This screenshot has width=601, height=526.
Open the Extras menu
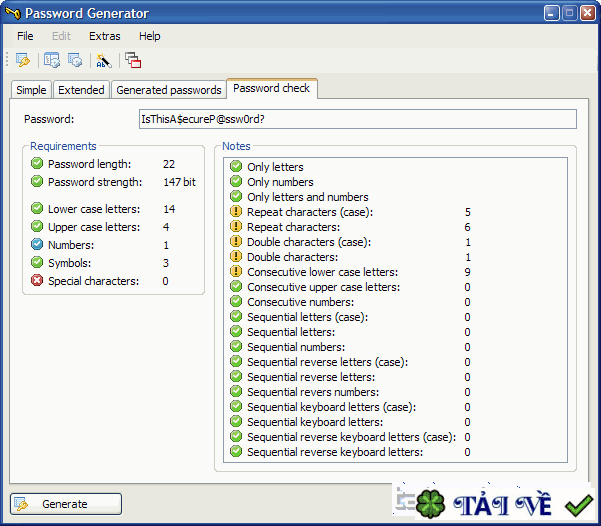105,36
